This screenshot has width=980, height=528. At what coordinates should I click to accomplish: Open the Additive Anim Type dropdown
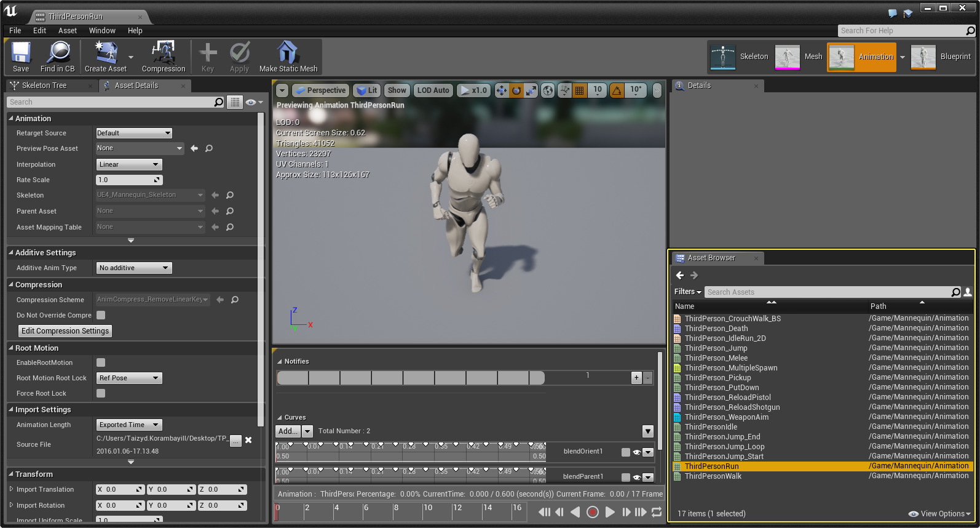(x=134, y=268)
